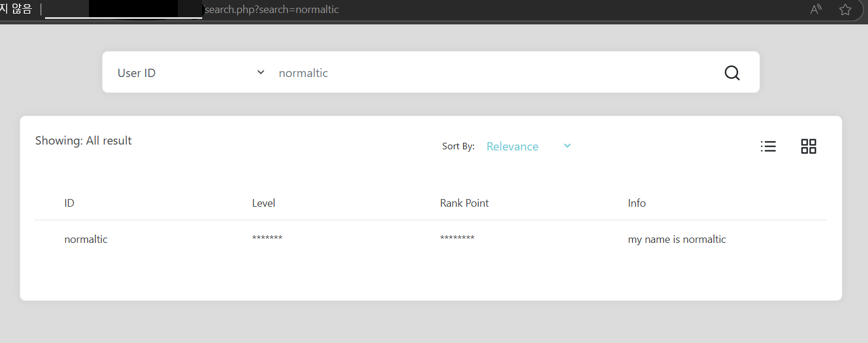Switch view mode using the squares icon
Screen dimensions: 868x343
tap(808, 146)
